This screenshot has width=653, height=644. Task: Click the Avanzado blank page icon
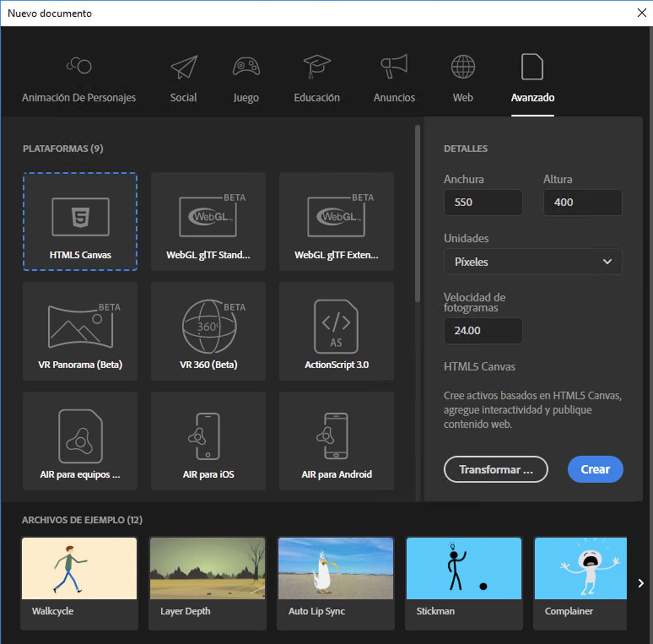532,67
